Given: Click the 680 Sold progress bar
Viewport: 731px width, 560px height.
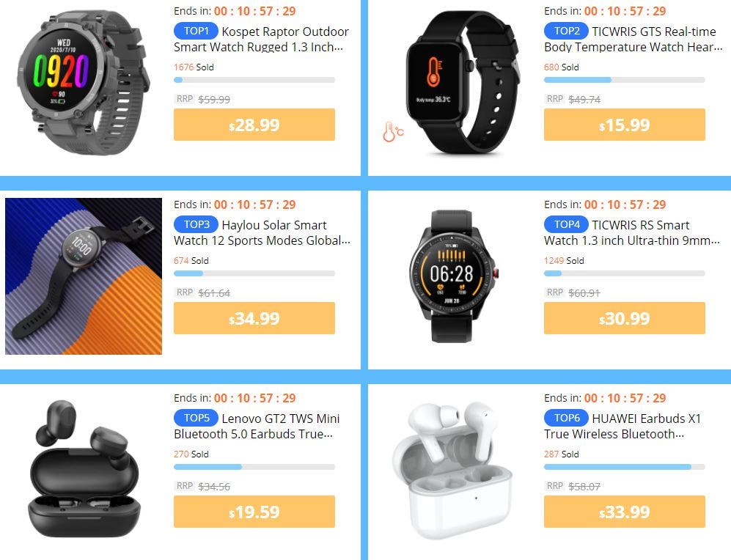Looking at the screenshot, I should point(624,80).
